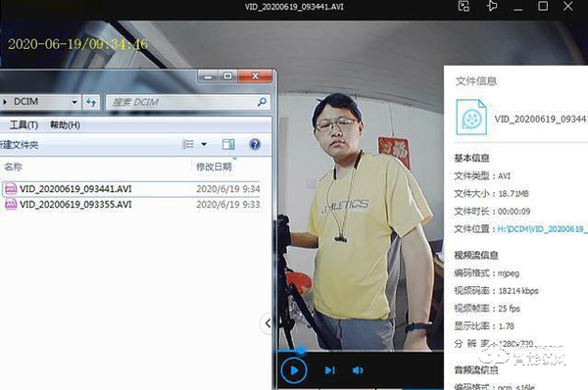
Task: Open the view options dropdown arrow
Action: [204, 144]
